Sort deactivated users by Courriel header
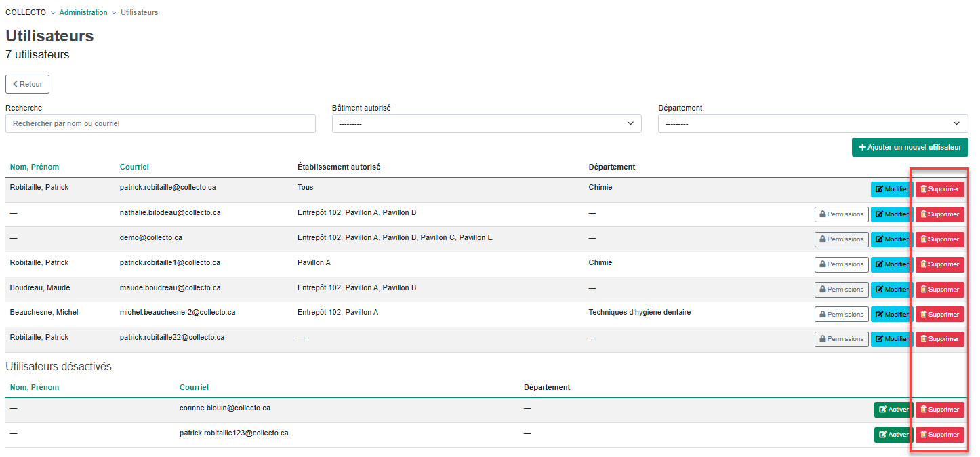Screen dimensions: 980x457 pos(194,387)
